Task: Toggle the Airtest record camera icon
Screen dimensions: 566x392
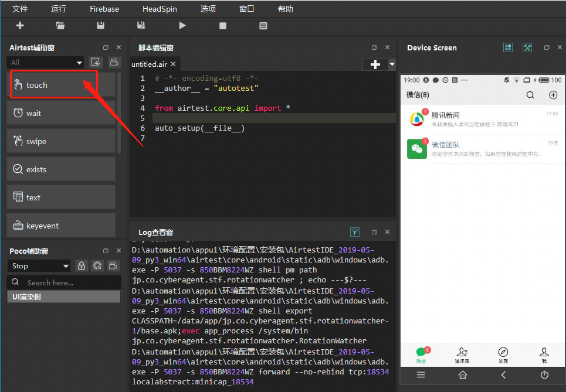Action: [114, 62]
